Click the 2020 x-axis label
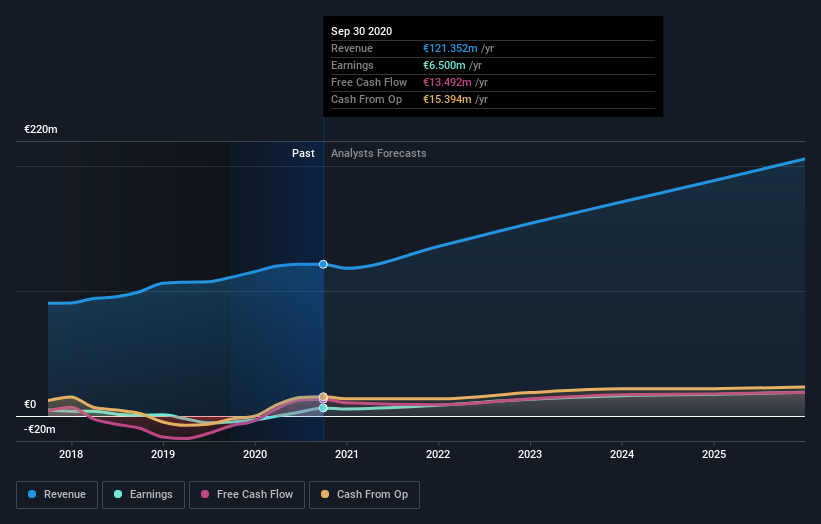 coord(255,454)
